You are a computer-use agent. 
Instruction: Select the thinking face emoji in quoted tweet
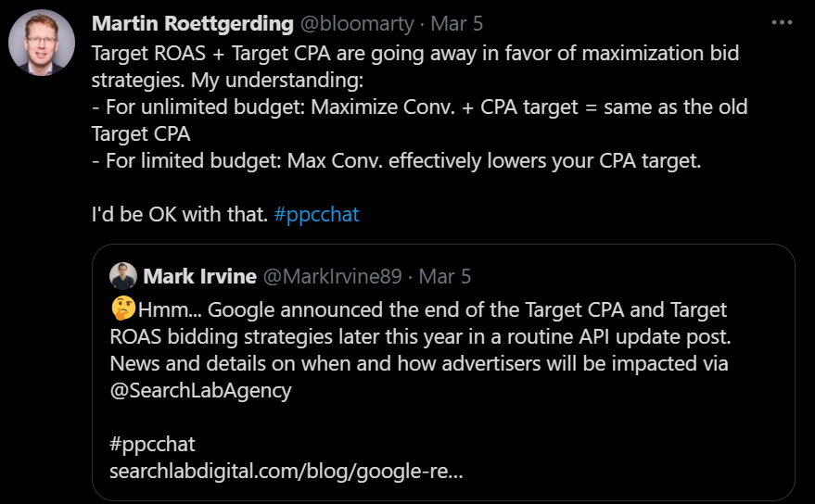123,309
